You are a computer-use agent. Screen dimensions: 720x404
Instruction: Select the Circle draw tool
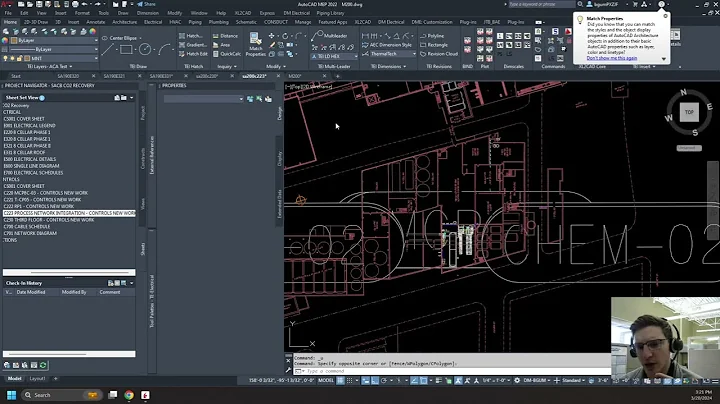coord(145,50)
